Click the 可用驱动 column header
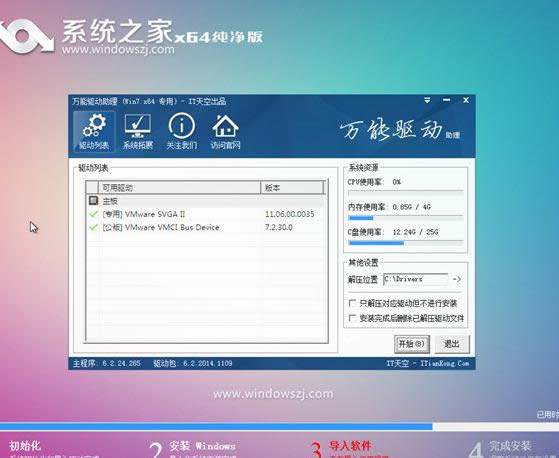Viewport: 559px width, 458px height. (179, 187)
